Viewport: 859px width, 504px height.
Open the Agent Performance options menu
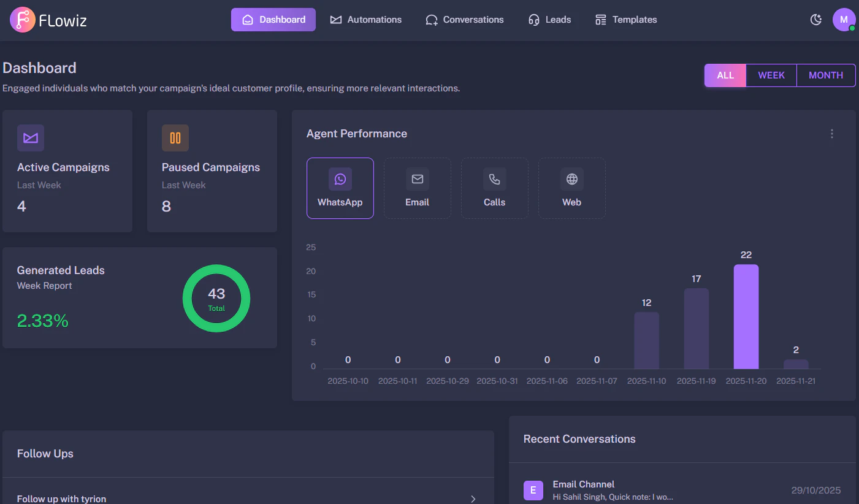832,133
